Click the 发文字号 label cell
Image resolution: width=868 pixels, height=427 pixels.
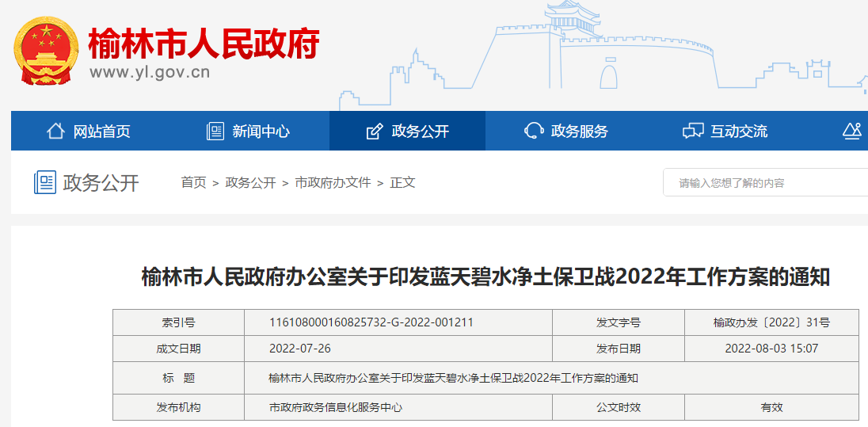[x=619, y=322]
